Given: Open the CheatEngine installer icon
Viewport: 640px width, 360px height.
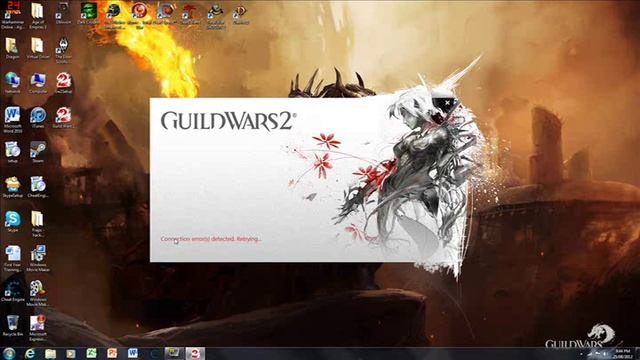Looking at the screenshot, I should [38, 187].
